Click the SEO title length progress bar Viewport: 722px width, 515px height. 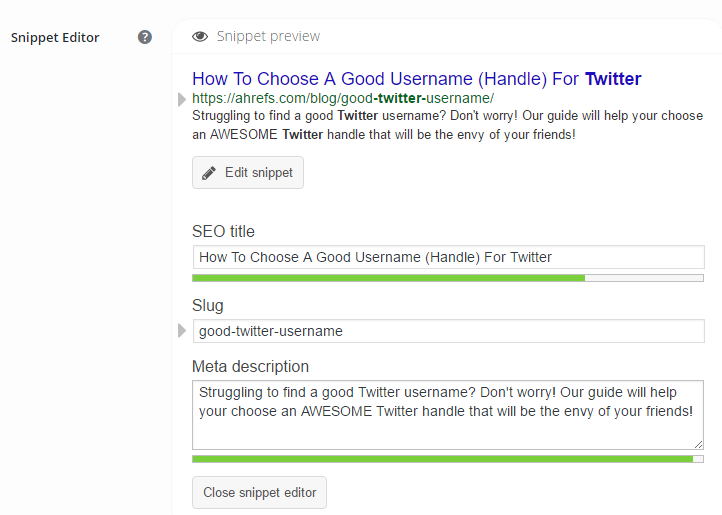coord(448,278)
